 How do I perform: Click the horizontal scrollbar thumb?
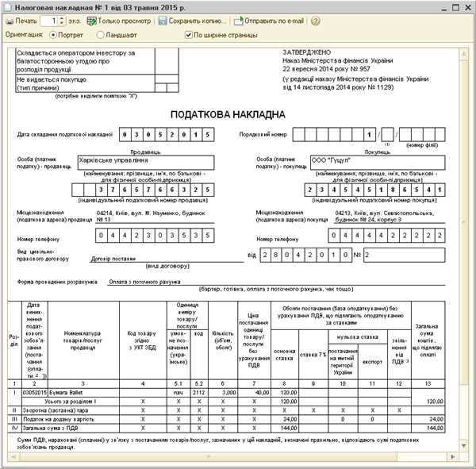[208, 456]
